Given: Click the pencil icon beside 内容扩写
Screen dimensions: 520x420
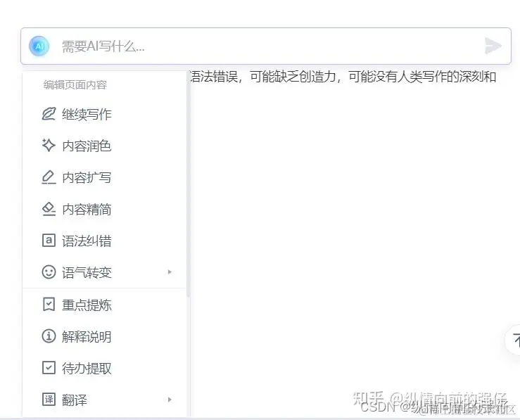Looking at the screenshot, I should click(49, 177).
